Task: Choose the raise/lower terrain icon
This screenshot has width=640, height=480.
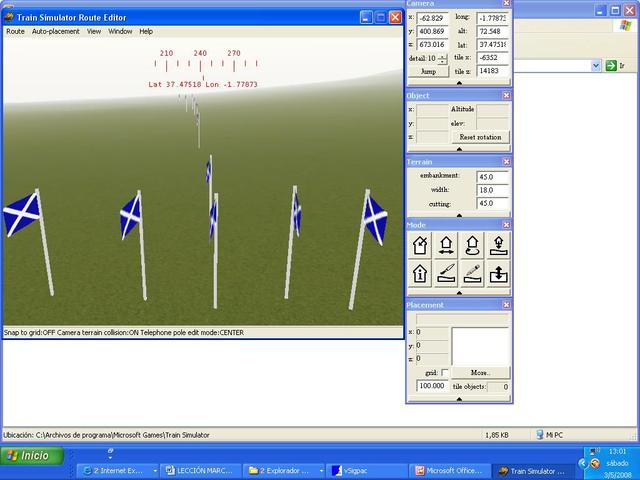Action: [x=496, y=272]
